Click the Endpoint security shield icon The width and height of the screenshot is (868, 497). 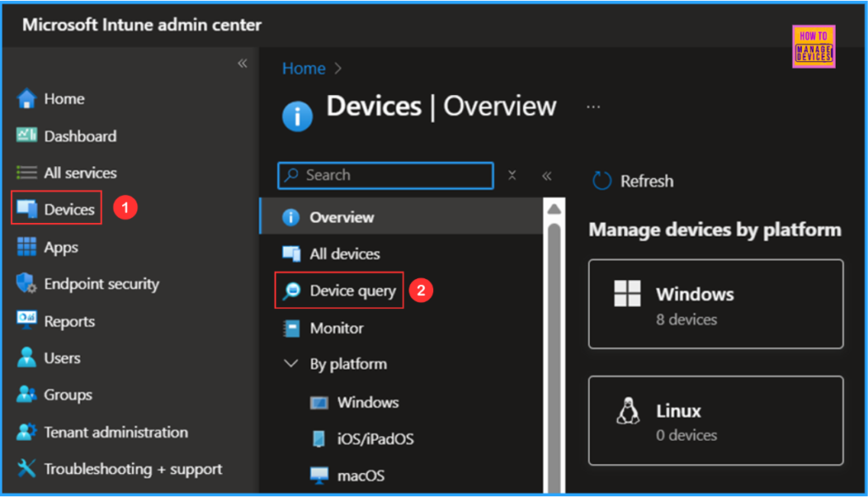(x=26, y=283)
